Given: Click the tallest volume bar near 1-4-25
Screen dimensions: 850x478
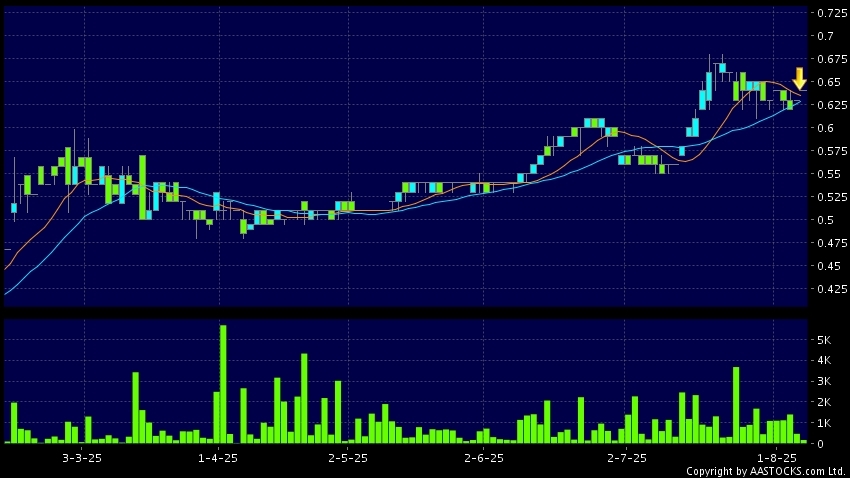Looking at the screenshot, I should coord(223,384).
